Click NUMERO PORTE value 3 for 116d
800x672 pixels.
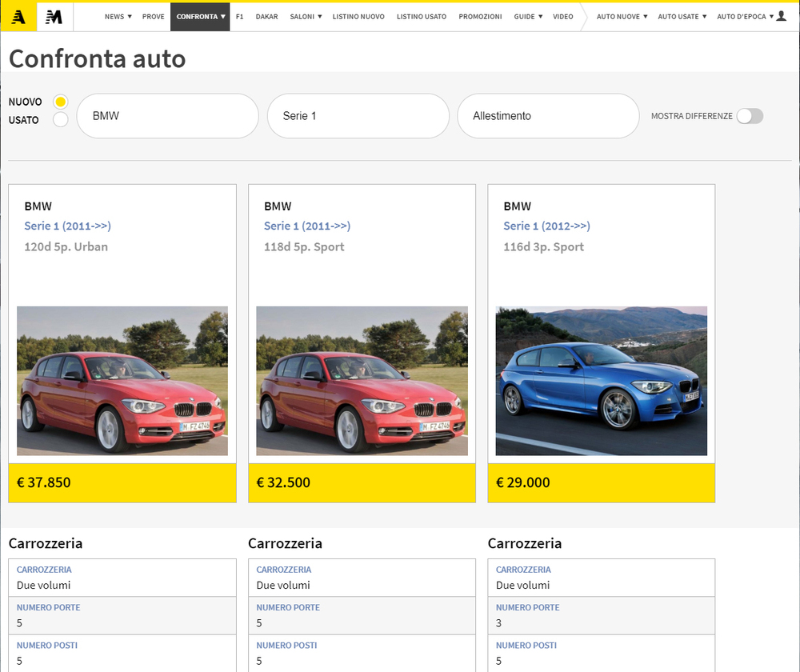[x=498, y=623]
